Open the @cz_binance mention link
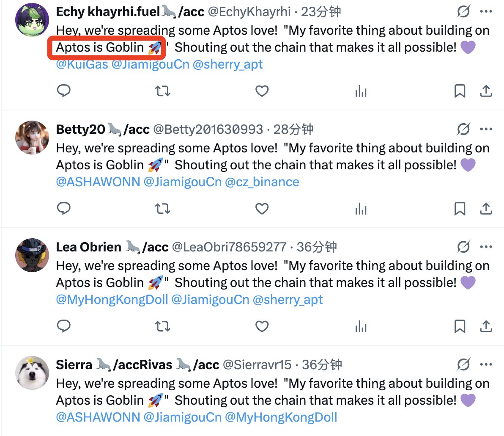 [262, 182]
